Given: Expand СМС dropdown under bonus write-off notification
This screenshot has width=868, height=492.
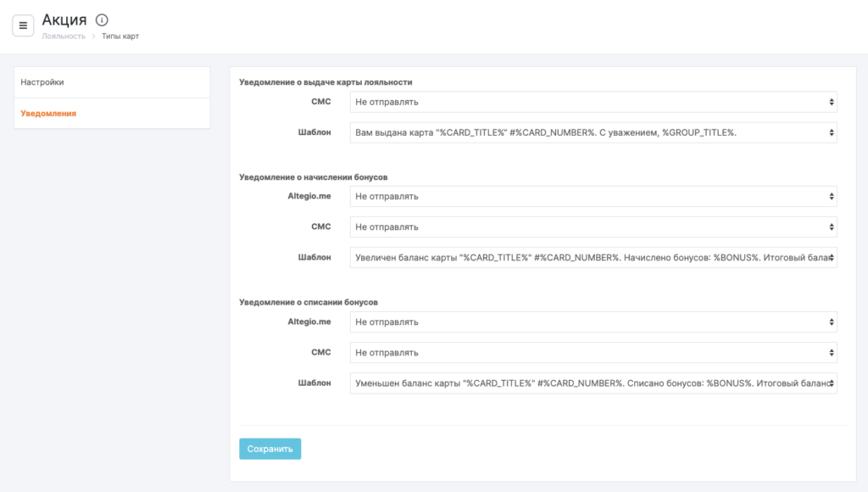Looking at the screenshot, I should (x=593, y=353).
